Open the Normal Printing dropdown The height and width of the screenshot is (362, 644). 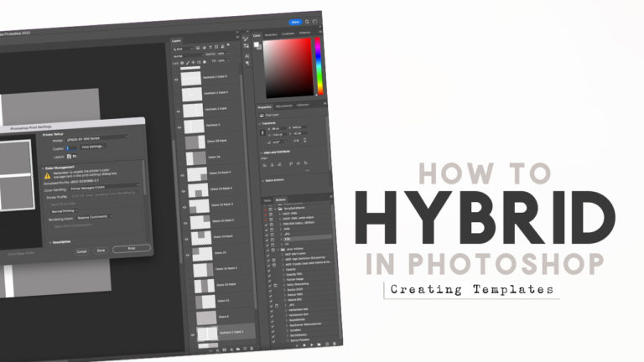click(x=64, y=210)
